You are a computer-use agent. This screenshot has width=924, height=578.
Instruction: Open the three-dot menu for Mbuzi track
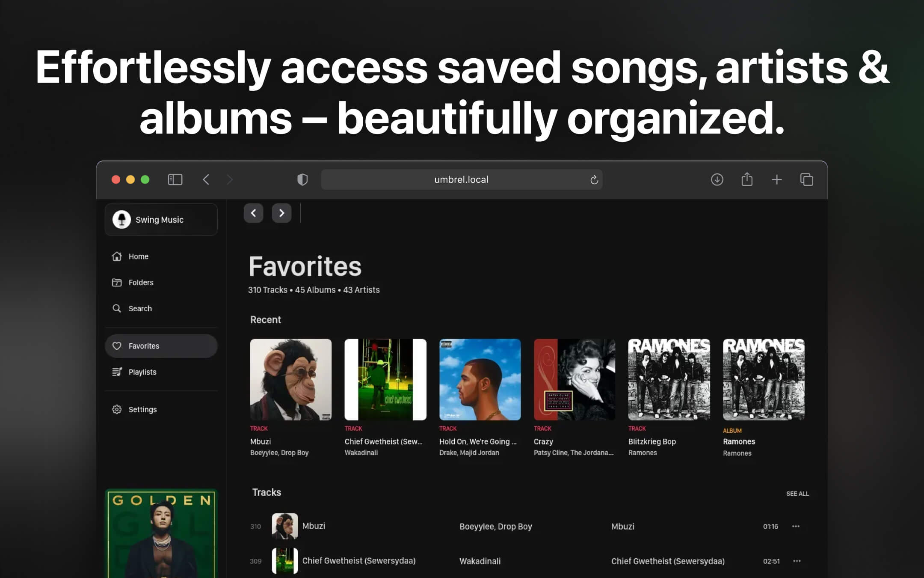(795, 526)
